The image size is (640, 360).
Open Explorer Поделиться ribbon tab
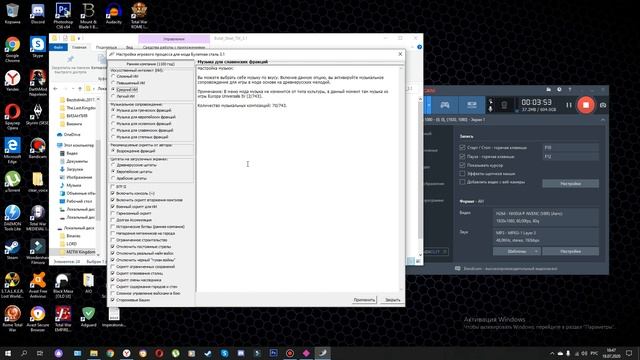106,47
